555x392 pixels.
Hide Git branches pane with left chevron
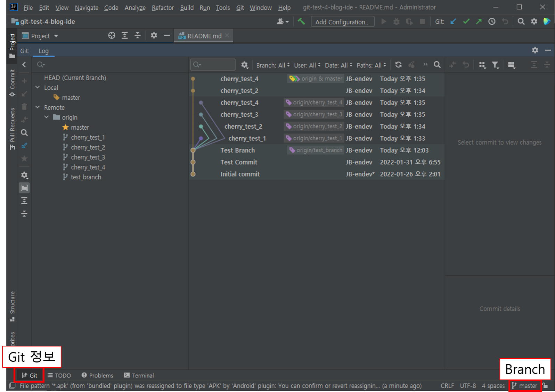pos(24,65)
